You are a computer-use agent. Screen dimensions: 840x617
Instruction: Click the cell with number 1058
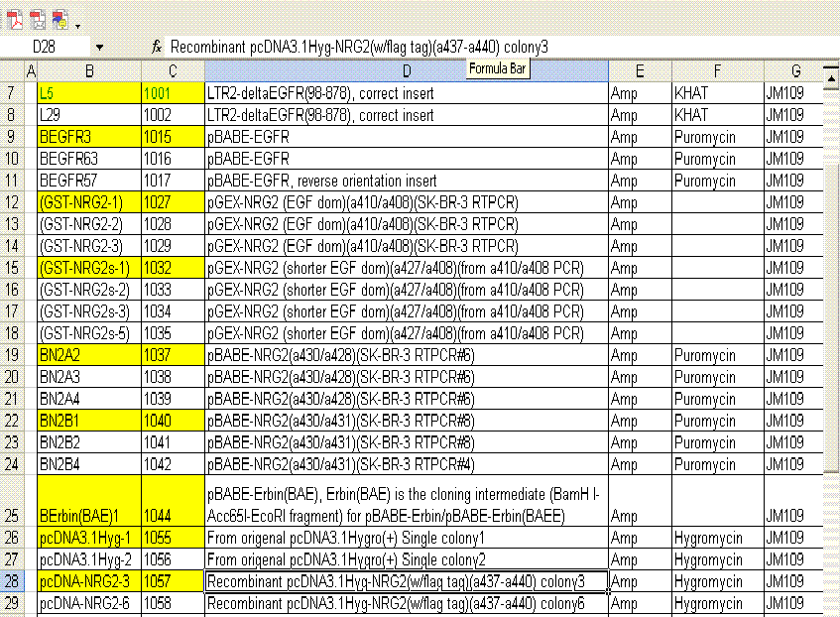pos(173,603)
